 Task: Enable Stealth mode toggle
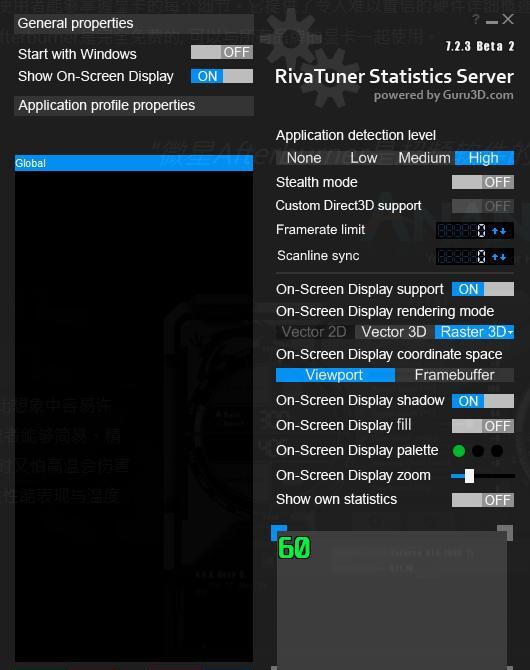[483, 182]
